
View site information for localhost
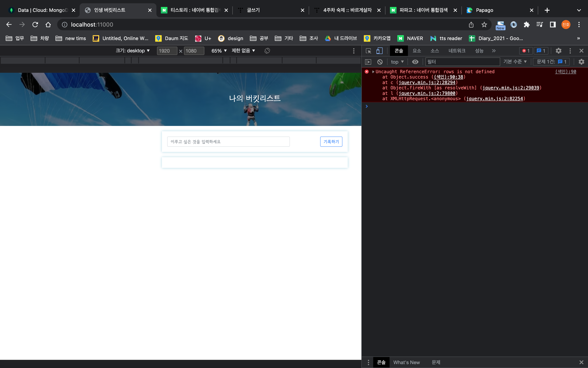pyautogui.click(x=64, y=25)
